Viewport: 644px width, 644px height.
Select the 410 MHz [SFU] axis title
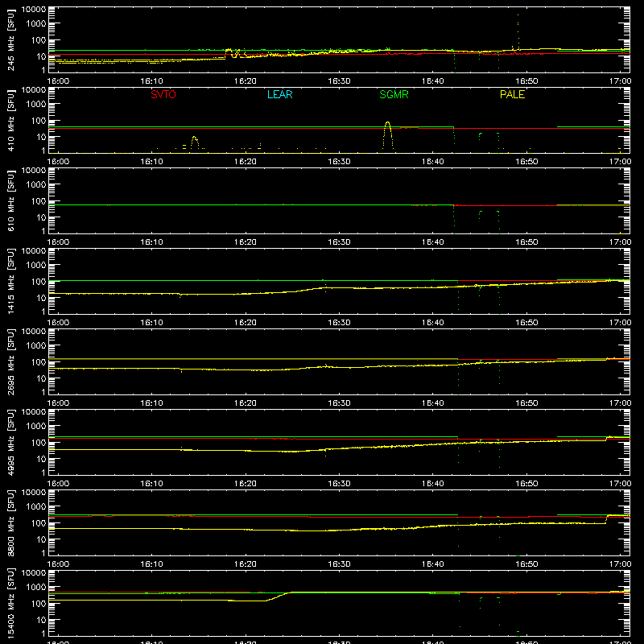(11, 120)
